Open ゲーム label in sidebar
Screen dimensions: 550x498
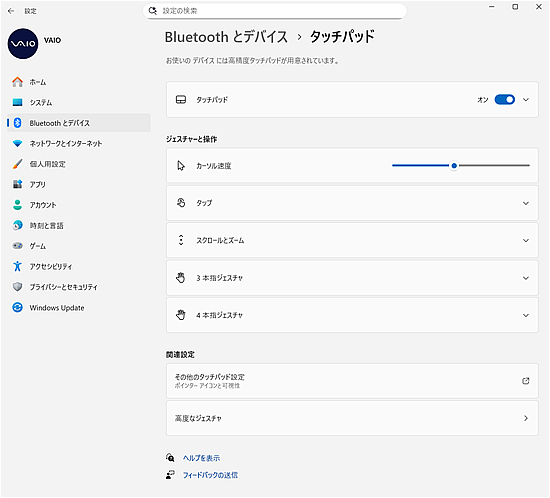click(x=38, y=246)
